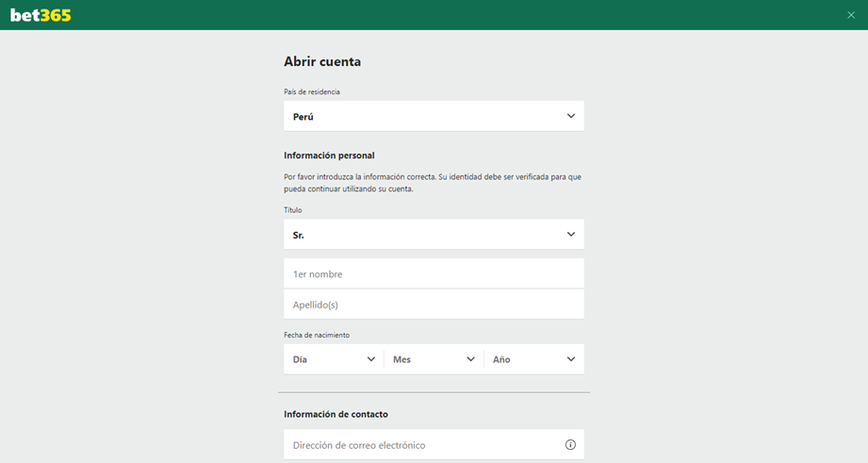Click the chevron arrow next to Mes
Viewport: 868px width, 463px height.
(471, 359)
